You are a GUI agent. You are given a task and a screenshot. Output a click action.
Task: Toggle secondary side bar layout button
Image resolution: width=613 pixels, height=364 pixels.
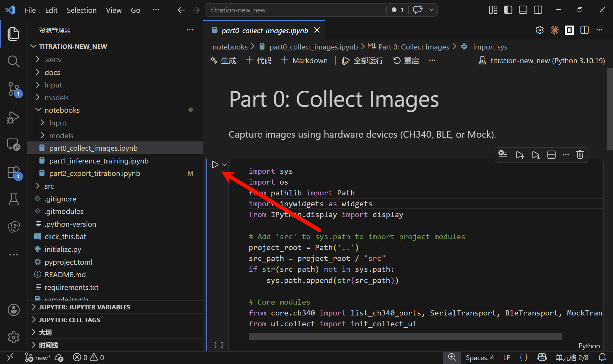(x=538, y=10)
